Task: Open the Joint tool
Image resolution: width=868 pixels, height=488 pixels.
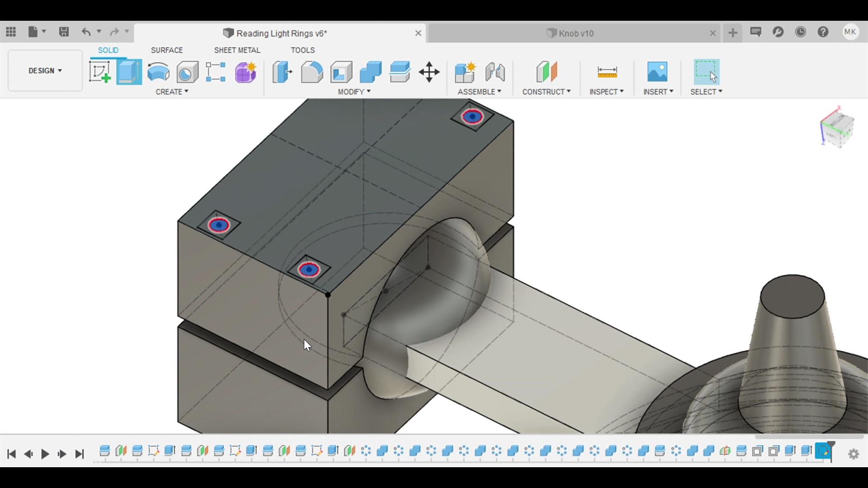Action: [x=495, y=72]
